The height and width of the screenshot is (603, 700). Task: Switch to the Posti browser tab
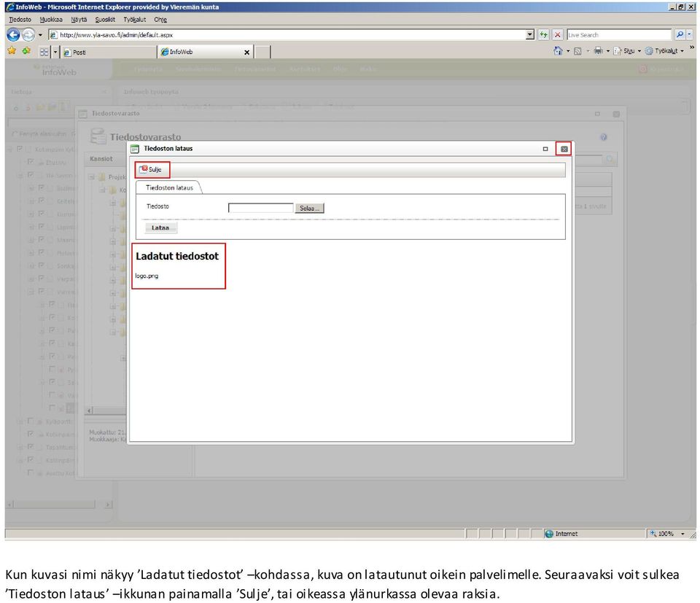click(x=109, y=52)
